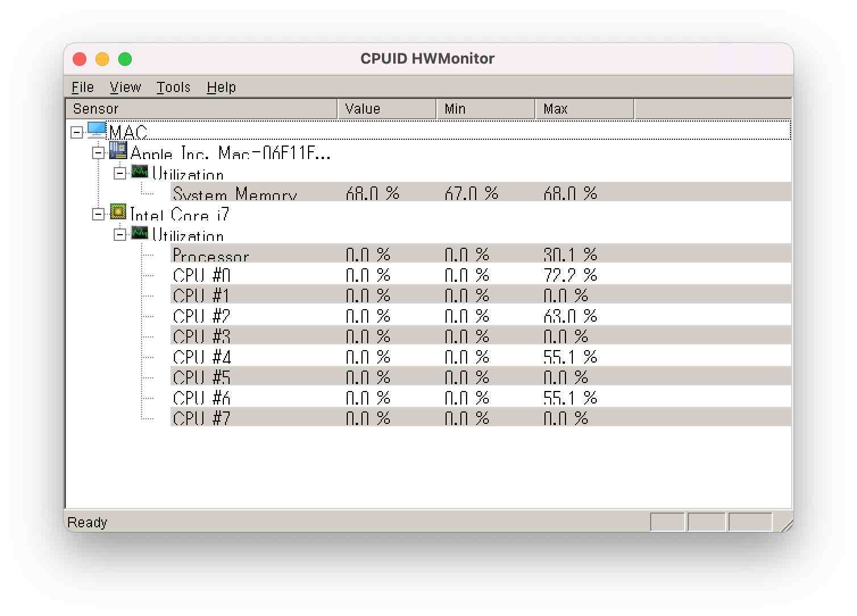Viewport: 857px width, 616px height.
Task: Click the Utilization icon under Intel Core i7
Action: tap(140, 232)
